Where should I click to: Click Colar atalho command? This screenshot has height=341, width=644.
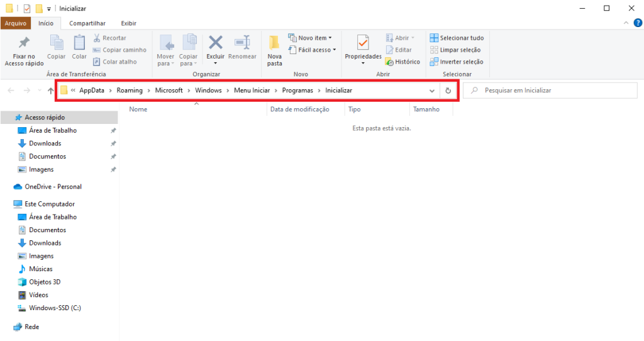click(114, 62)
